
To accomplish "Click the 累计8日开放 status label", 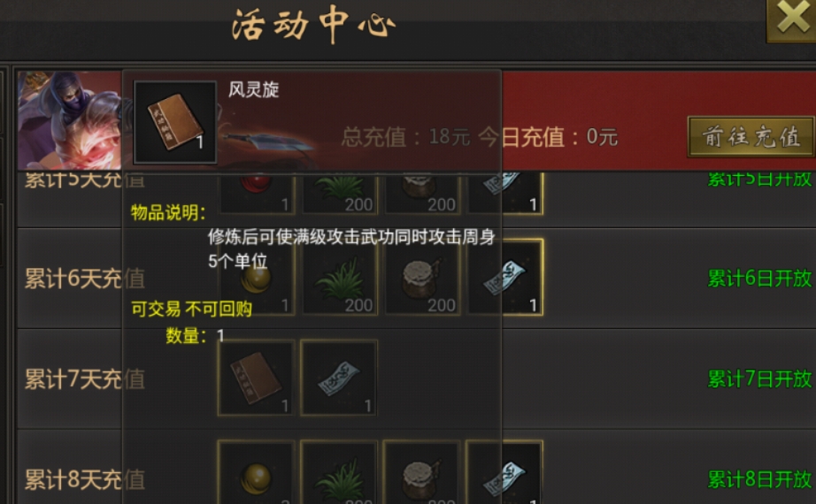I will (x=759, y=479).
